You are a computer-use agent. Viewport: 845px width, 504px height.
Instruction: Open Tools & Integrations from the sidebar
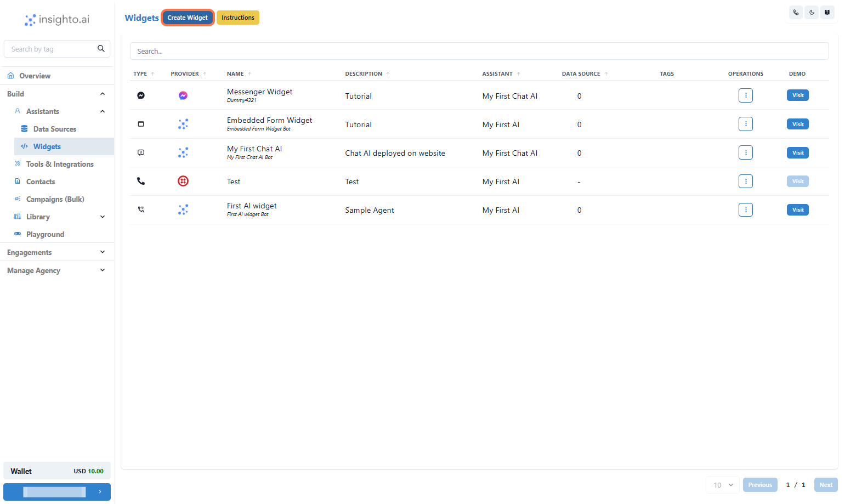click(59, 164)
